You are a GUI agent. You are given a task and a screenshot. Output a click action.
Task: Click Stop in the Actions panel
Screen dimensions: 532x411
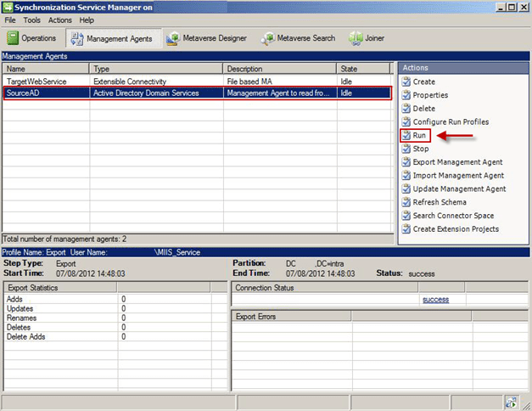click(421, 149)
